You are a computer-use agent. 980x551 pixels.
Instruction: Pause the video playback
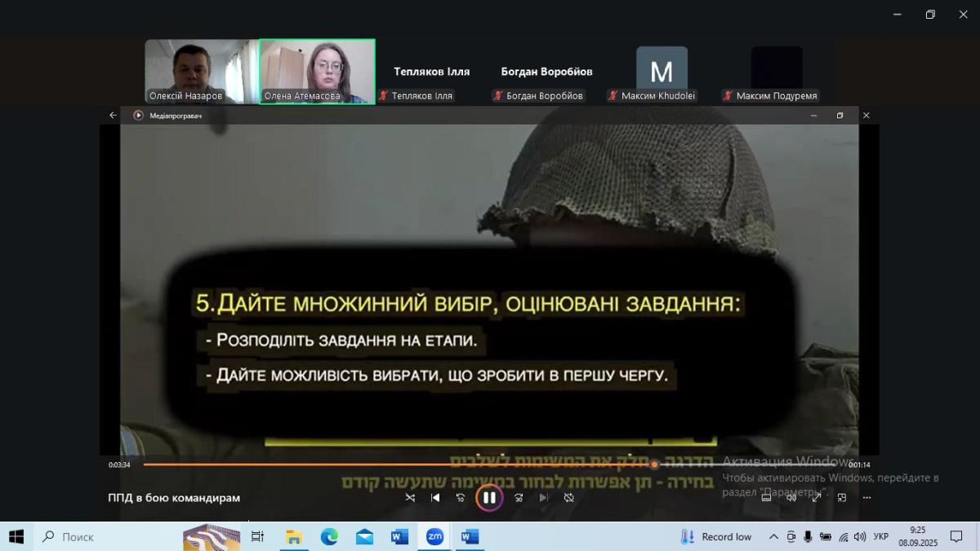click(488, 497)
